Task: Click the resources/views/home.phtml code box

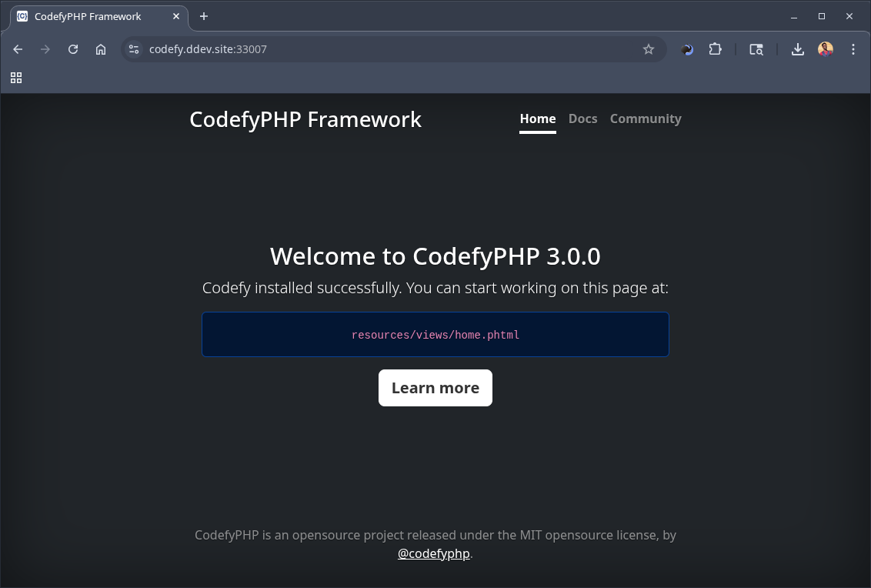Action: pos(435,334)
